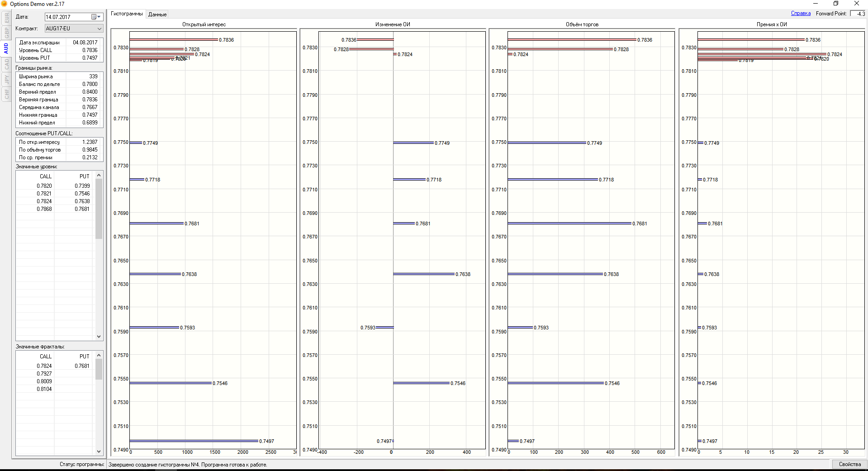Switch to the CHF currency tab
The image size is (868, 471).
[6, 94]
